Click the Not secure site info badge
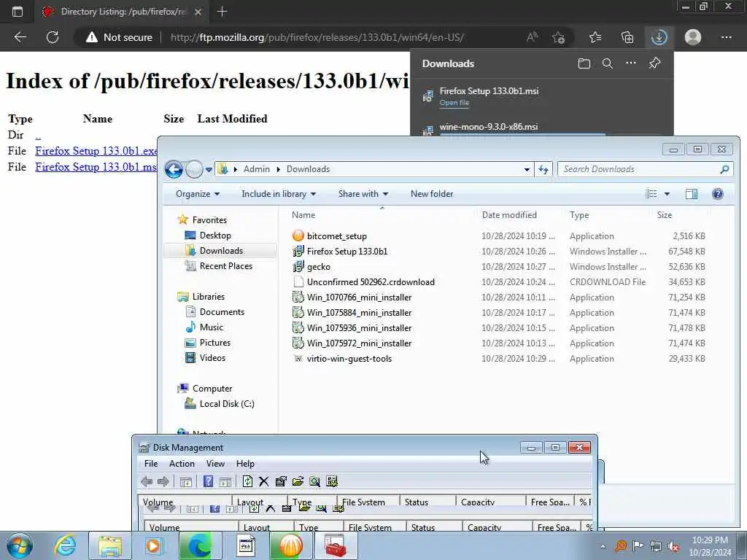The width and height of the screenshot is (747, 560). click(x=119, y=37)
